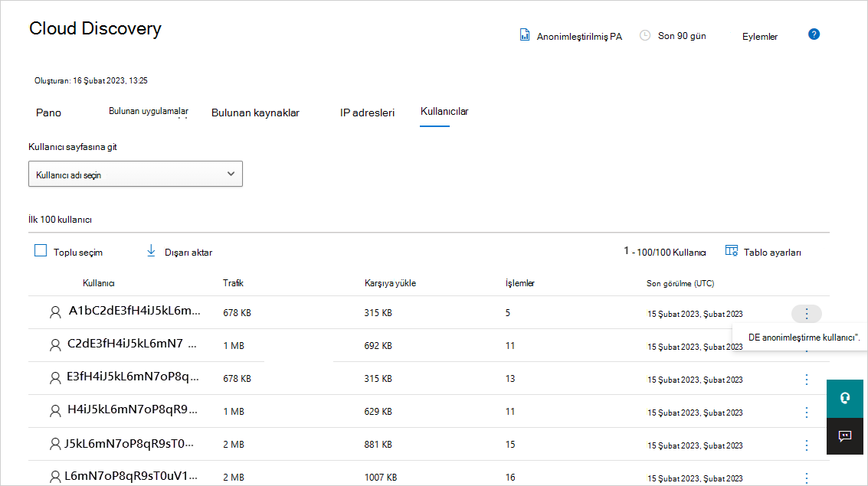The image size is (868, 486).
Task: Sort by the Trafik column header
Action: [x=233, y=283]
